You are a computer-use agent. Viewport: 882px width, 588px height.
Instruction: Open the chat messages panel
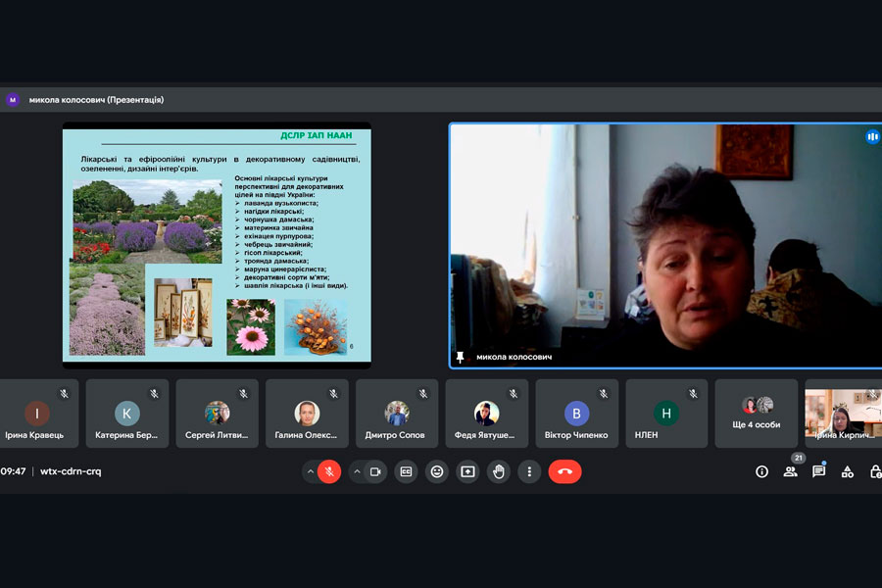click(x=818, y=471)
